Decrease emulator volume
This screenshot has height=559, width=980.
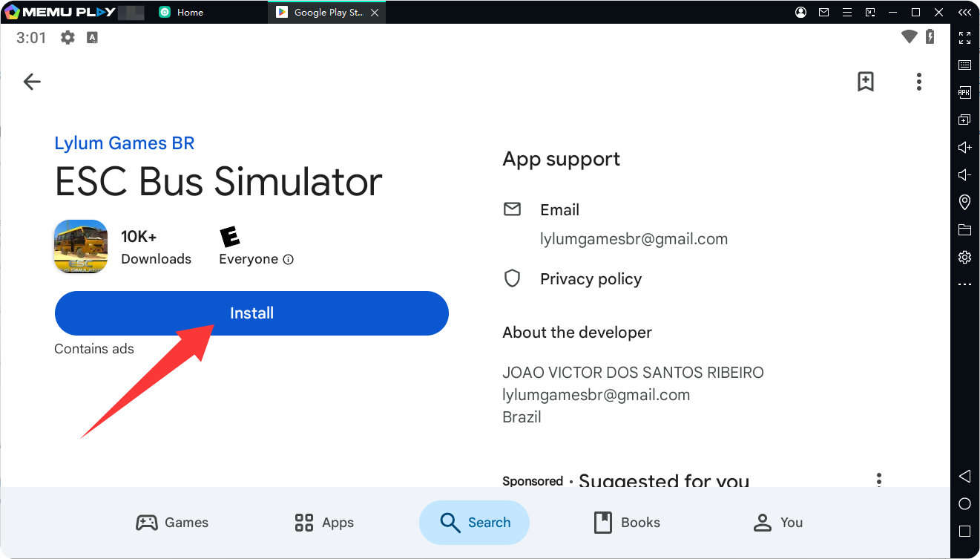[964, 174]
